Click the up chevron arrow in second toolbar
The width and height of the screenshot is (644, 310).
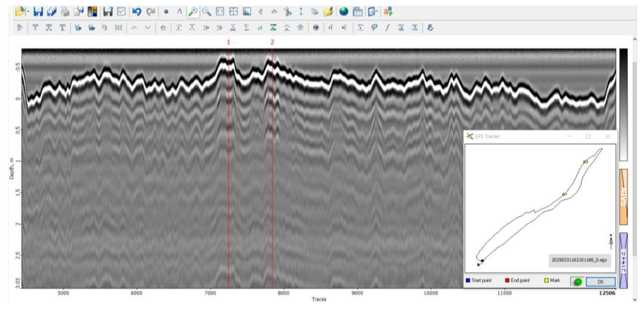[134, 27]
